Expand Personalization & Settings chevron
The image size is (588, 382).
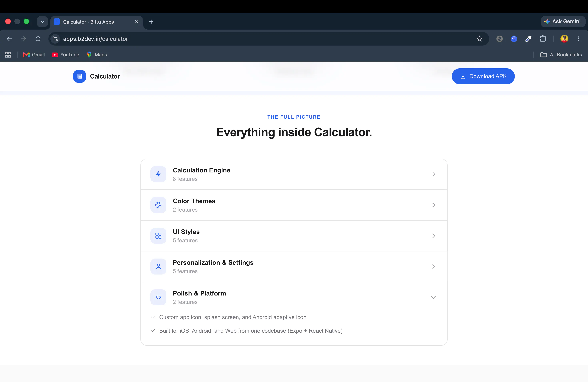coord(434,267)
